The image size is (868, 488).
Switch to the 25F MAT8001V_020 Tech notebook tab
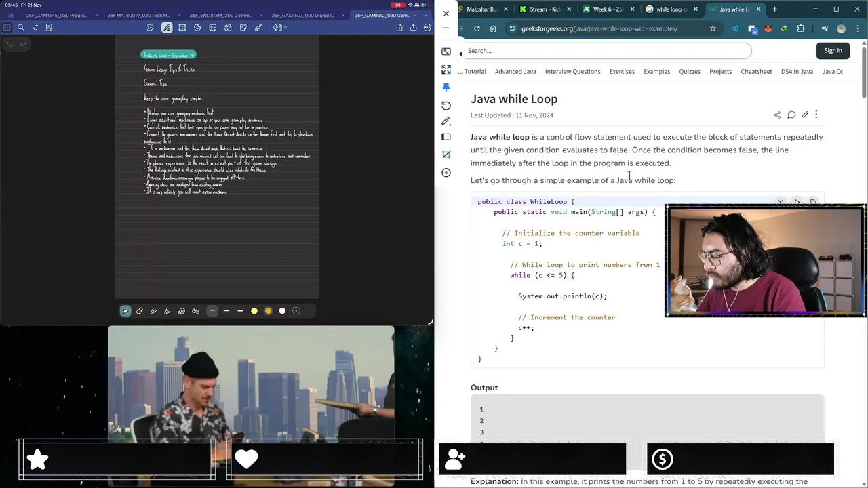(139, 15)
